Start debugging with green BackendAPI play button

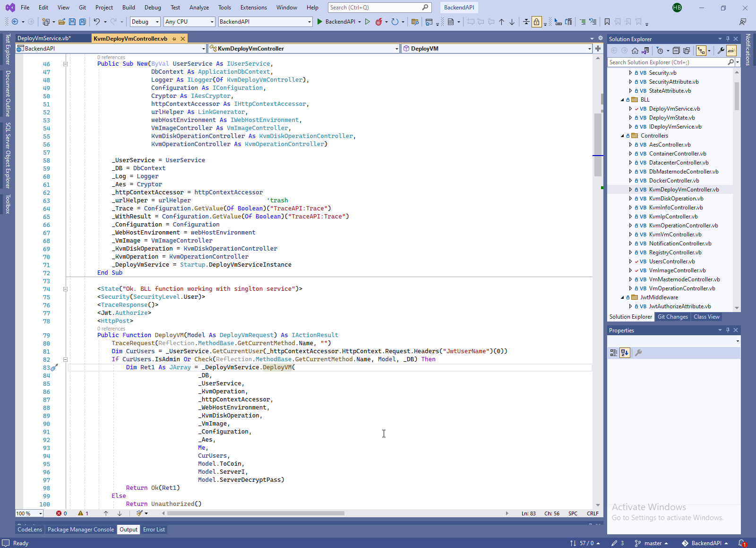[x=320, y=22]
